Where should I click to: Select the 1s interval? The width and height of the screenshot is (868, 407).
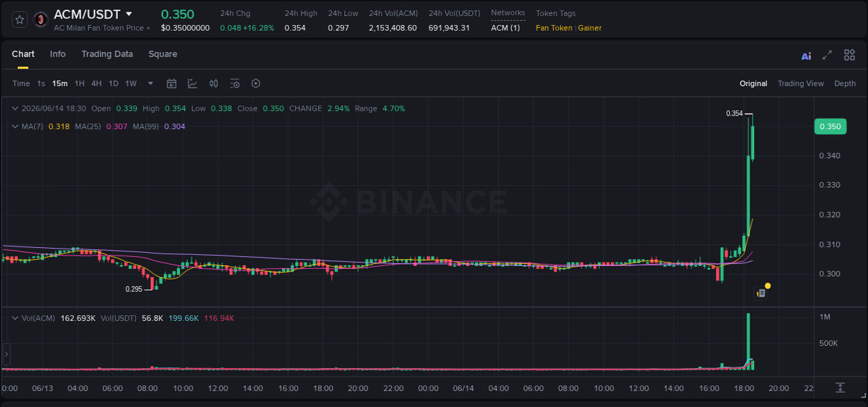pos(41,83)
